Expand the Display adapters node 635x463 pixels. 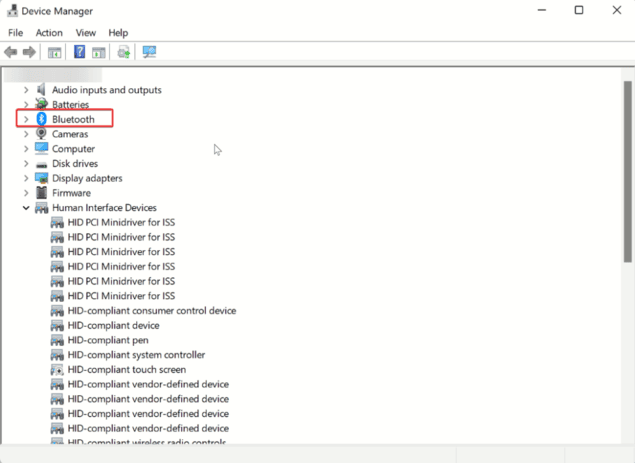[x=26, y=178]
